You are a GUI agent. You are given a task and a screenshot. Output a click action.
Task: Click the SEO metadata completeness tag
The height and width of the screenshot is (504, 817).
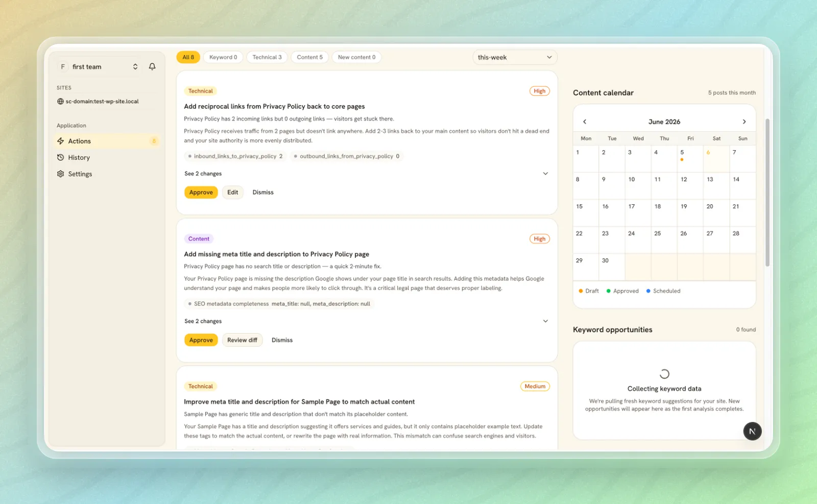pos(279,304)
